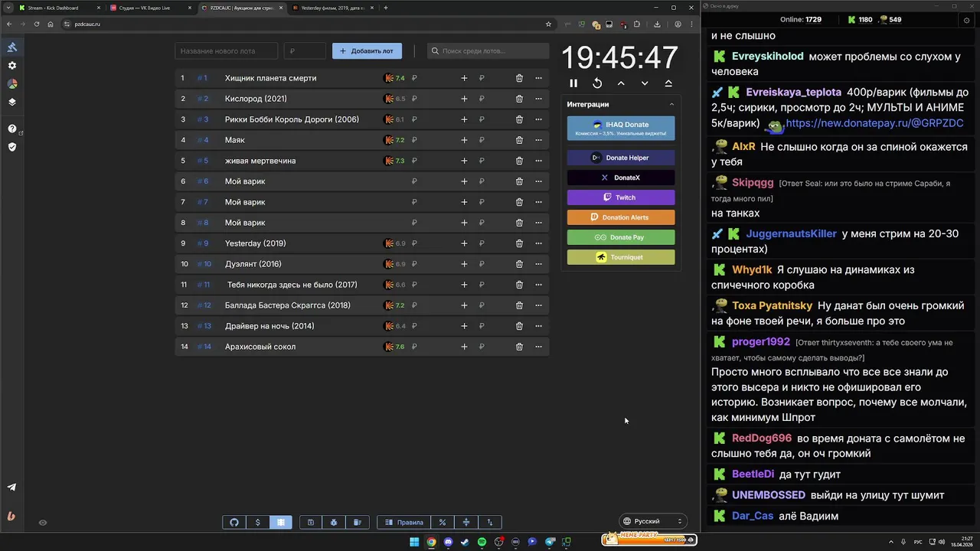Open donatepay link in chat window
The height and width of the screenshot is (551, 980).
pos(874,123)
